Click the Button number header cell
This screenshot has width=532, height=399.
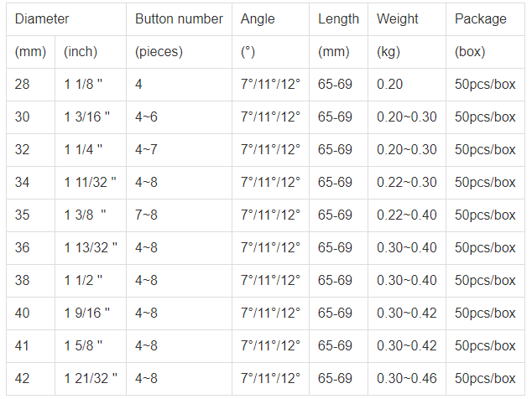click(x=179, y=19)
